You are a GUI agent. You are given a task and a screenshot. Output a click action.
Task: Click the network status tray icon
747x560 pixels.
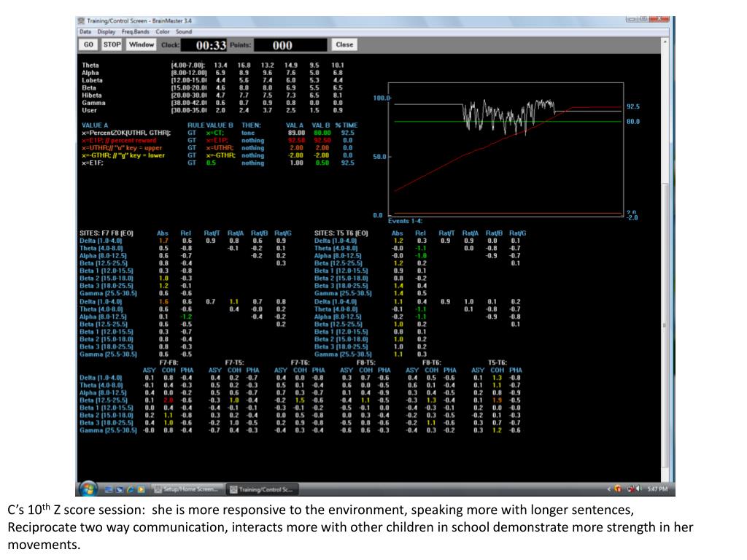coord(631,489)
